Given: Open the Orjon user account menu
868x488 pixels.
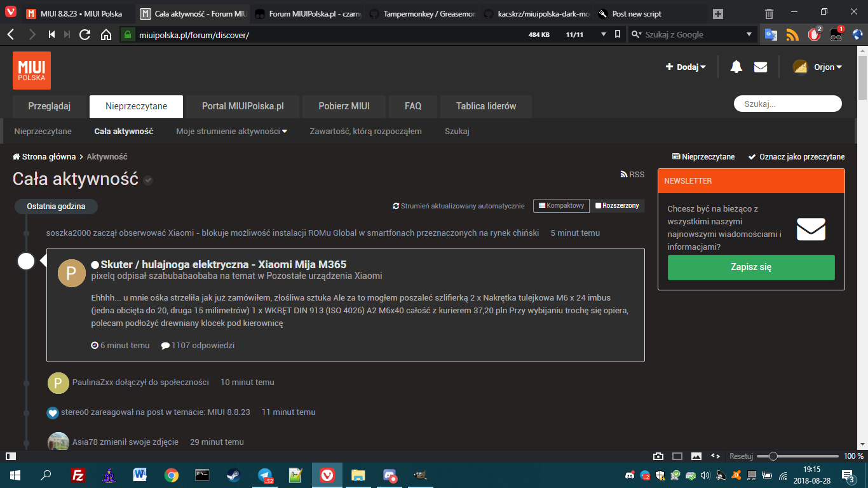Looking at the screenshot, I should pyautogui.click(x=818, y=67).
